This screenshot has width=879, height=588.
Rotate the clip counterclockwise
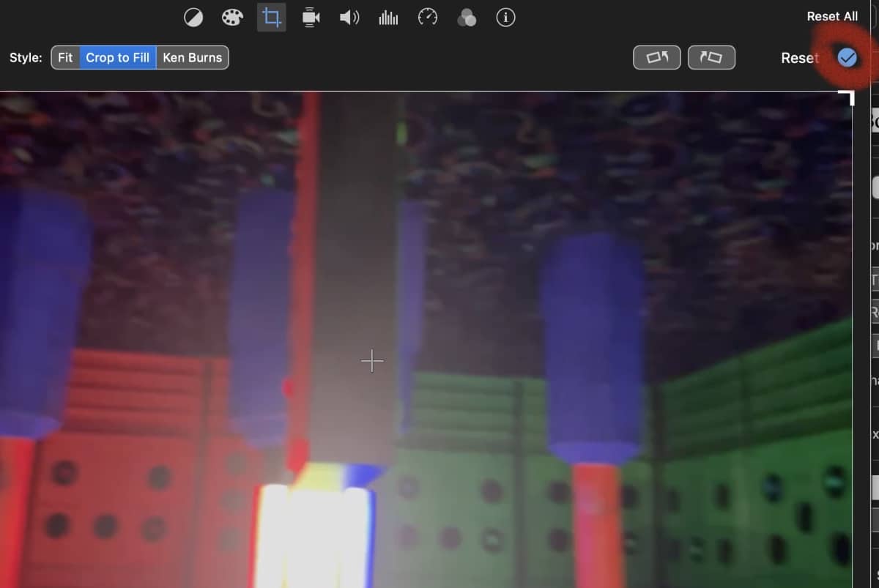pyautogui.click(x=656, y=57)
